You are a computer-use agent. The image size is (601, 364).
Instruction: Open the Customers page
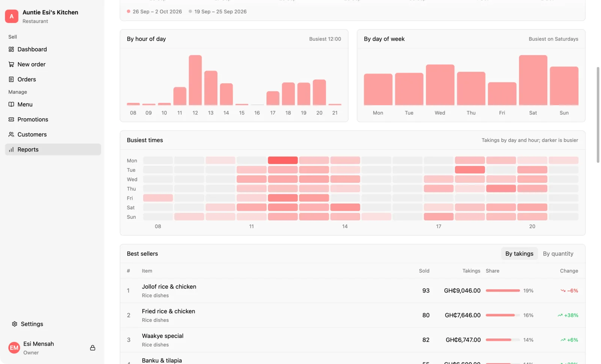click(x=53, y=134)
